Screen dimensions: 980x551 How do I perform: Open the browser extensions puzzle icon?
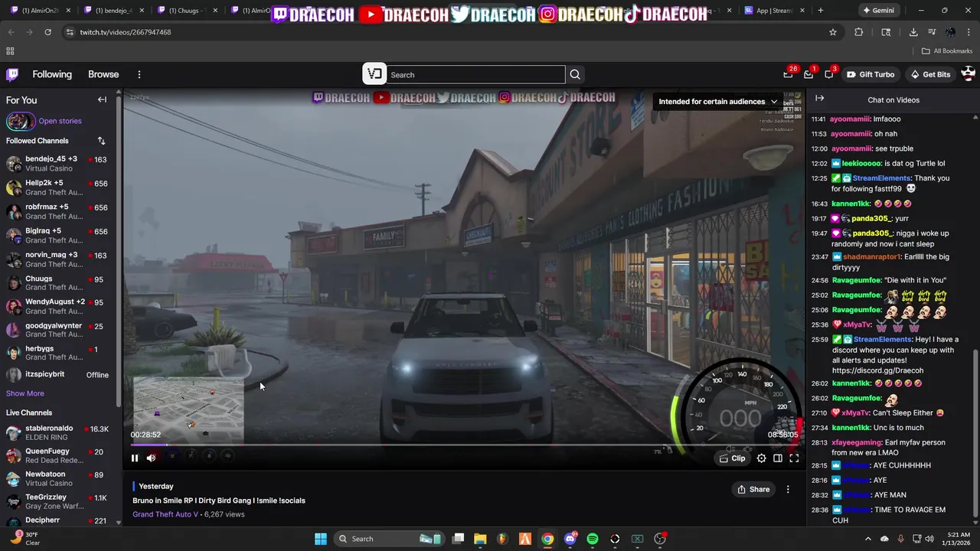coord(858,32)
